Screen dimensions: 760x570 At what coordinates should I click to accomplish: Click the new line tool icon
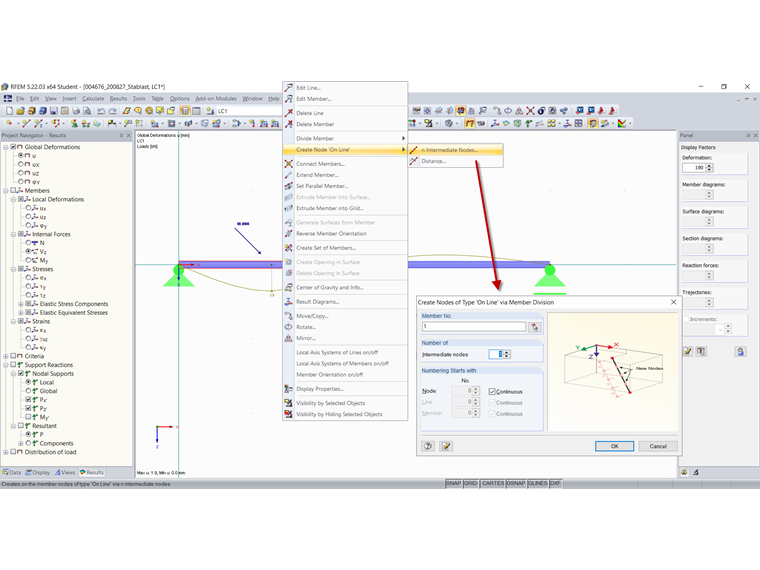26,124
